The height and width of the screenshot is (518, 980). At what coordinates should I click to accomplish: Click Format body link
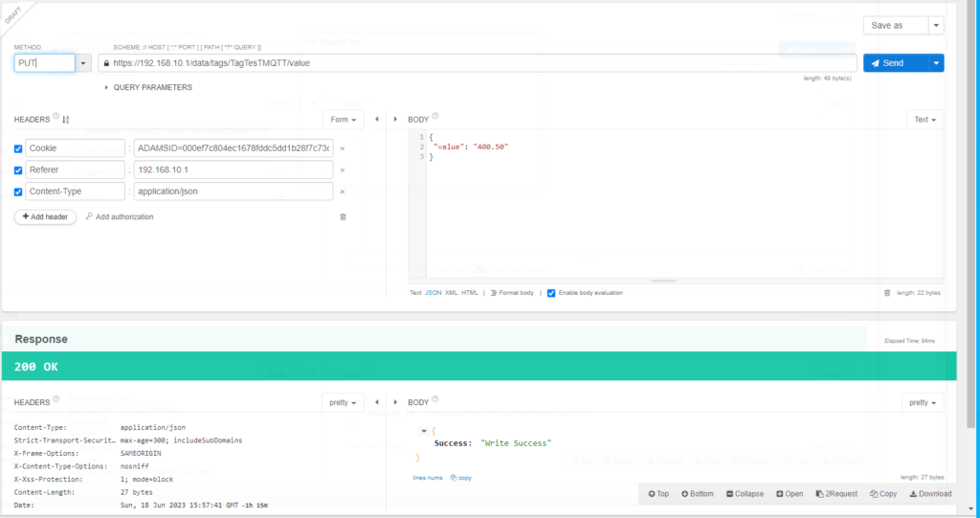(512, 293)
